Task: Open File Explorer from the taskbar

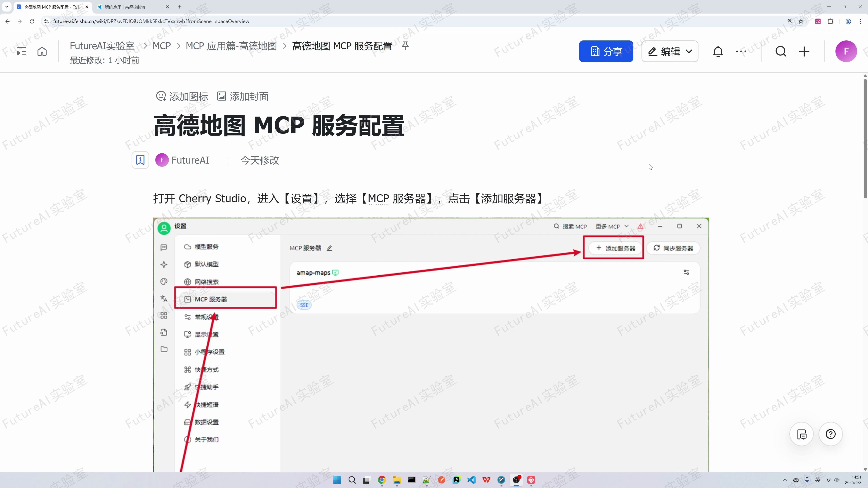Action: click(397, 480)
